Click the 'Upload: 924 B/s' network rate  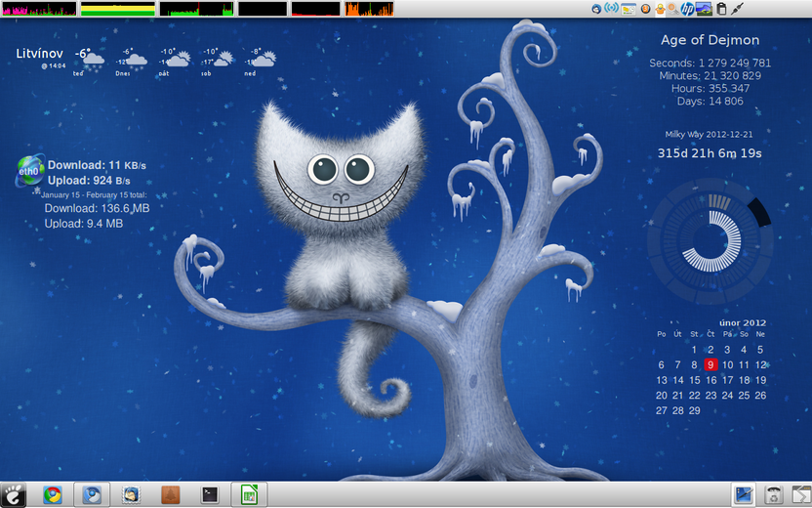pos(89,181)
